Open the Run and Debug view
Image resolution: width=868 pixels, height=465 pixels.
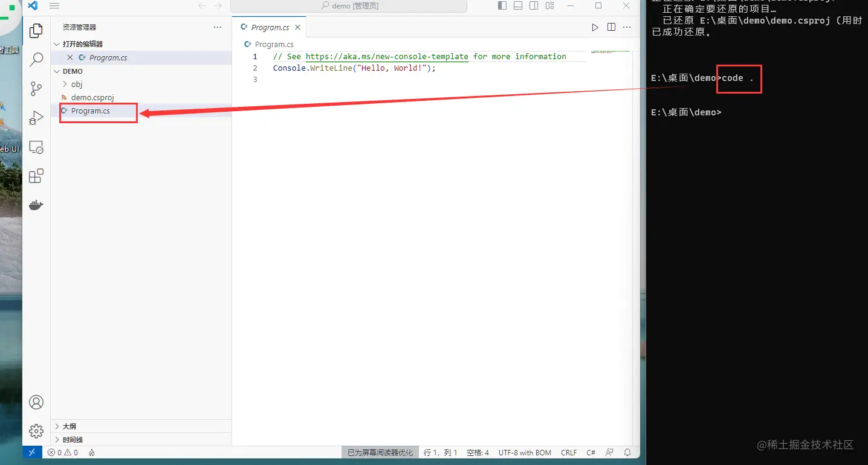click(x=36, y=118)
